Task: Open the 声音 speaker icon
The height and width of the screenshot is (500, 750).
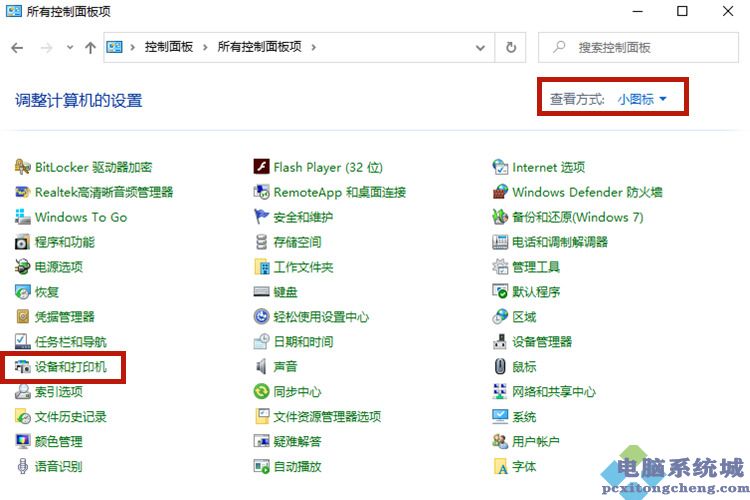Action: pyautogui.click(x=261, y=367)
